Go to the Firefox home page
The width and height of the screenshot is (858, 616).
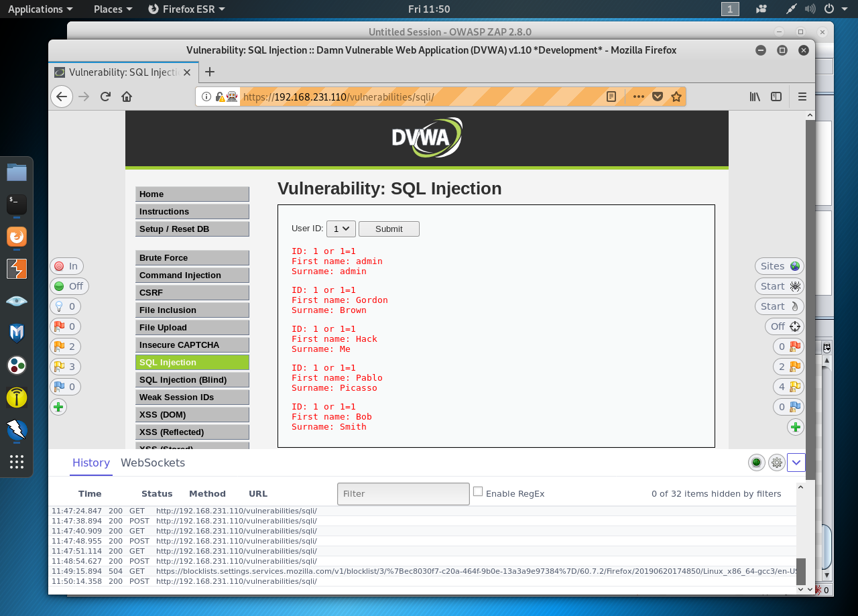(x=127, y=97)
